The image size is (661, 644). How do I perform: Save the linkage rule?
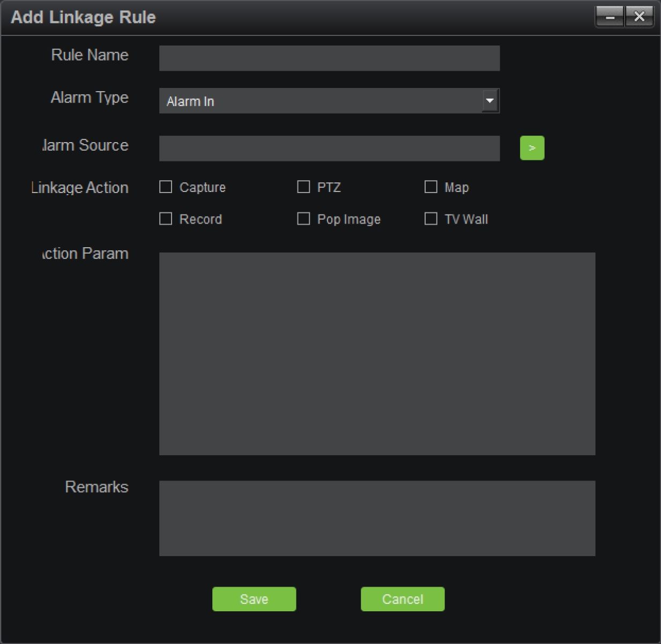coord(254,599)
